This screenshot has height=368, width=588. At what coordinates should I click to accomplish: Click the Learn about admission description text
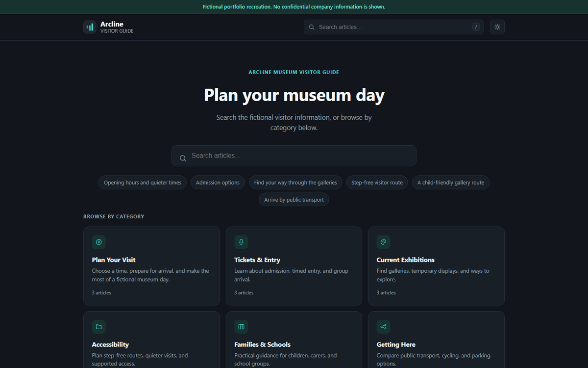click(291, 275)
